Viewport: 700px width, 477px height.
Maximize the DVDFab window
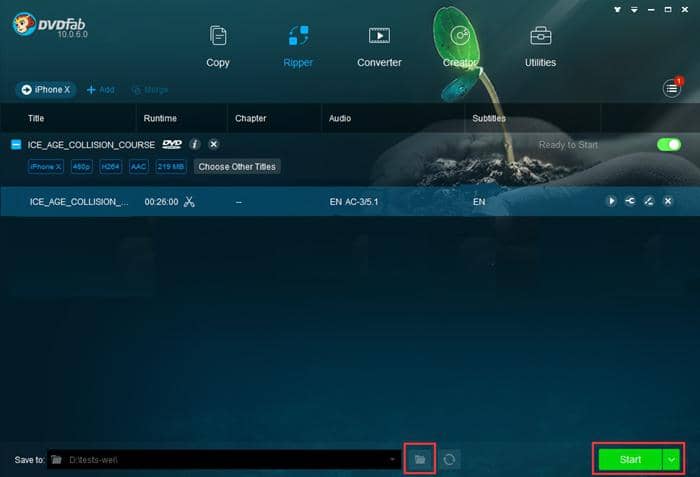(x=668, y=9)
